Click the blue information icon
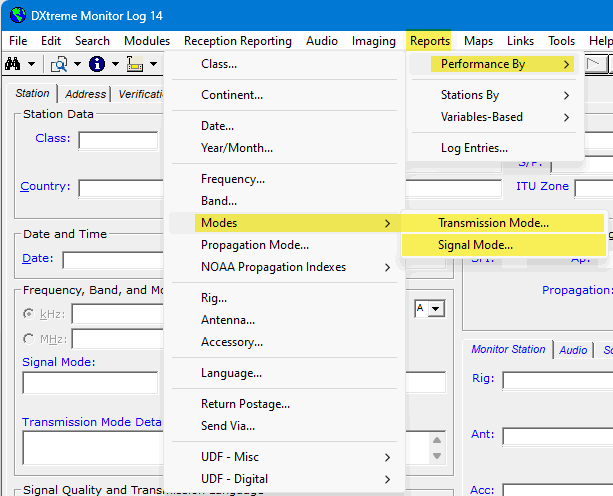Image resolution: width=613 pixels, height=496 pixels. [x=97, y=64]
